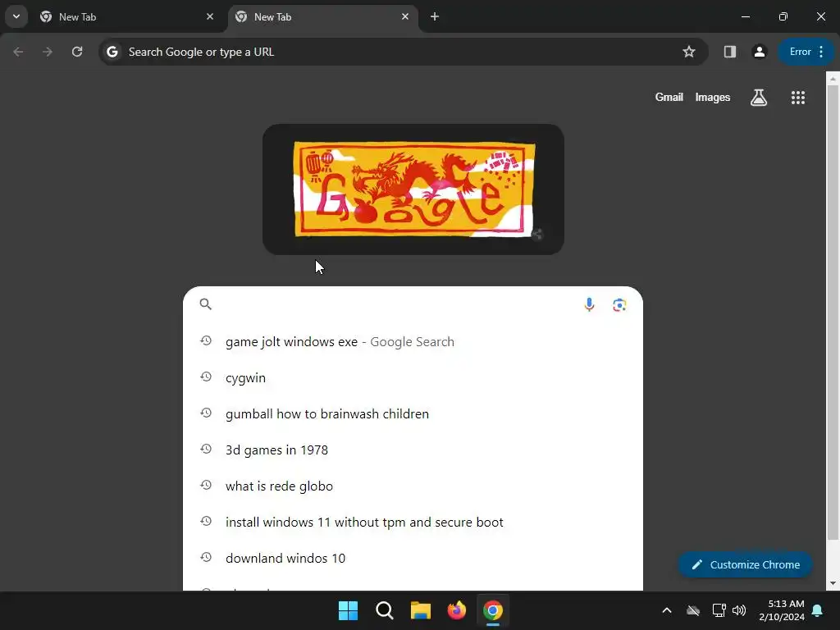Search by image with Google Lens
Viewport: 840px width, 630px height.
[619, 304]
